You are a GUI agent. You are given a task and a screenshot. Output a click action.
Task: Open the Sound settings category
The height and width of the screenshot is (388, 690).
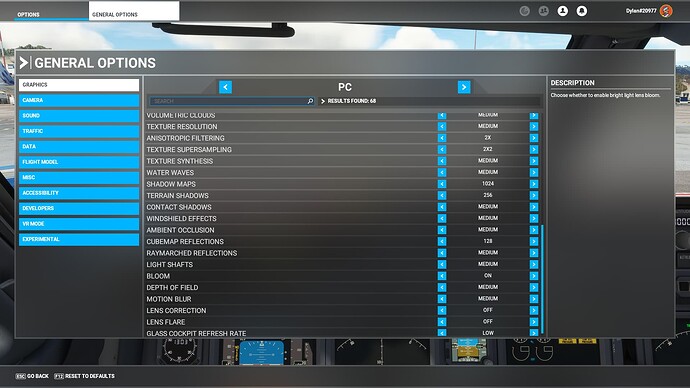coord(79,116)
